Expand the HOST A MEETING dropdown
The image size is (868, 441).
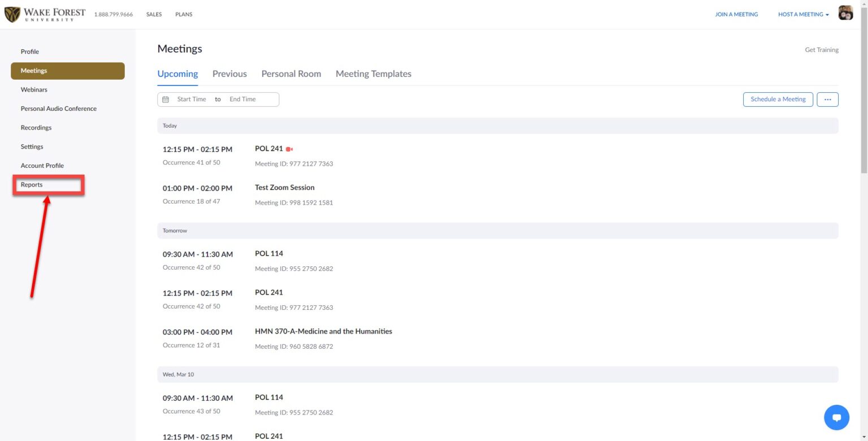[802, 14]
